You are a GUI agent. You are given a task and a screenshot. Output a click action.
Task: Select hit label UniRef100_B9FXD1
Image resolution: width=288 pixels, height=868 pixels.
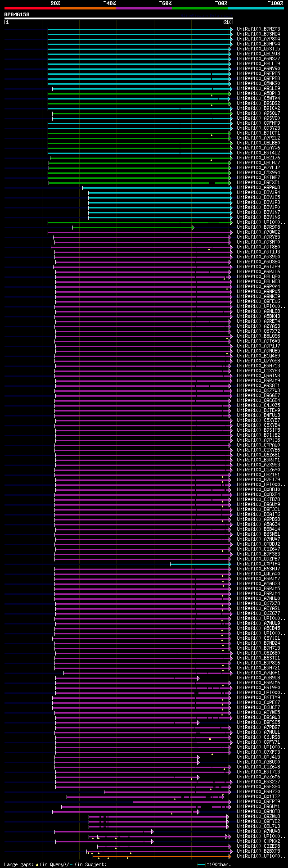259,182
